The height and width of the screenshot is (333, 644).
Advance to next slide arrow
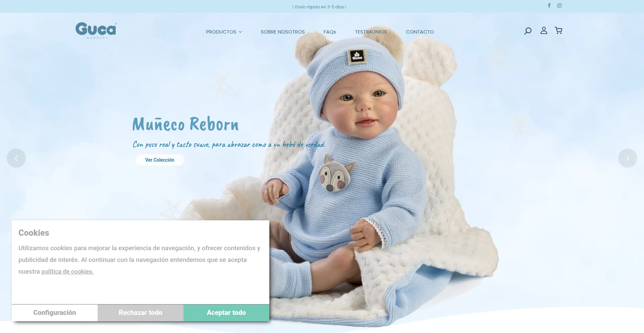(x=628, y=158)
